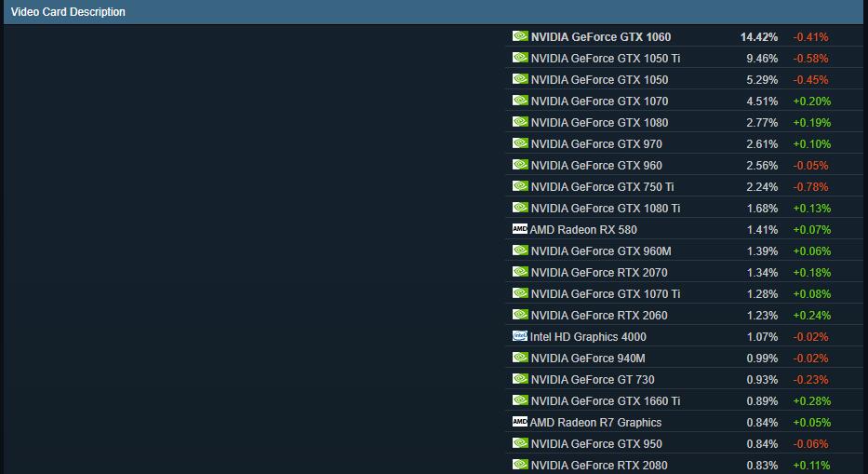This screenshot has height=474, width=868.
Task: Click the +0.28% change value
Action: [x=811, y=400]
